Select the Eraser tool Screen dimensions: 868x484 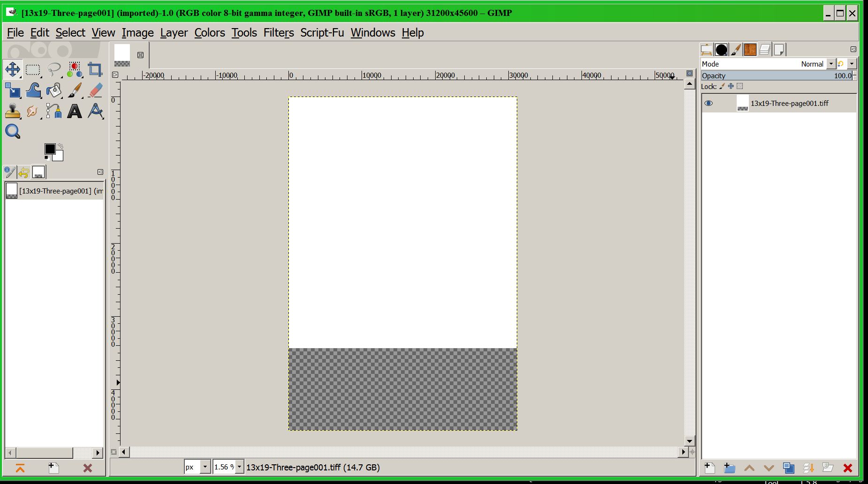(x=95, y=90)
